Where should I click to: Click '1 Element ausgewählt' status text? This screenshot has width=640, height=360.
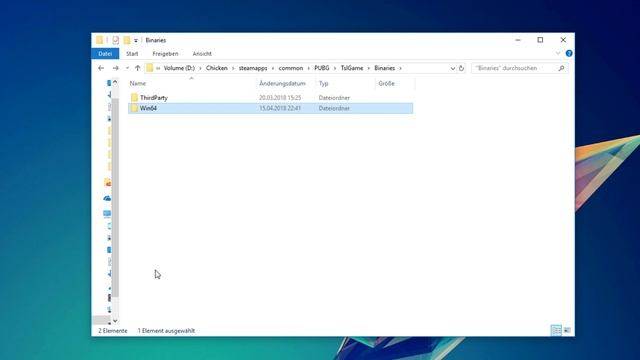pyautogui.click(x=166, y=331)
